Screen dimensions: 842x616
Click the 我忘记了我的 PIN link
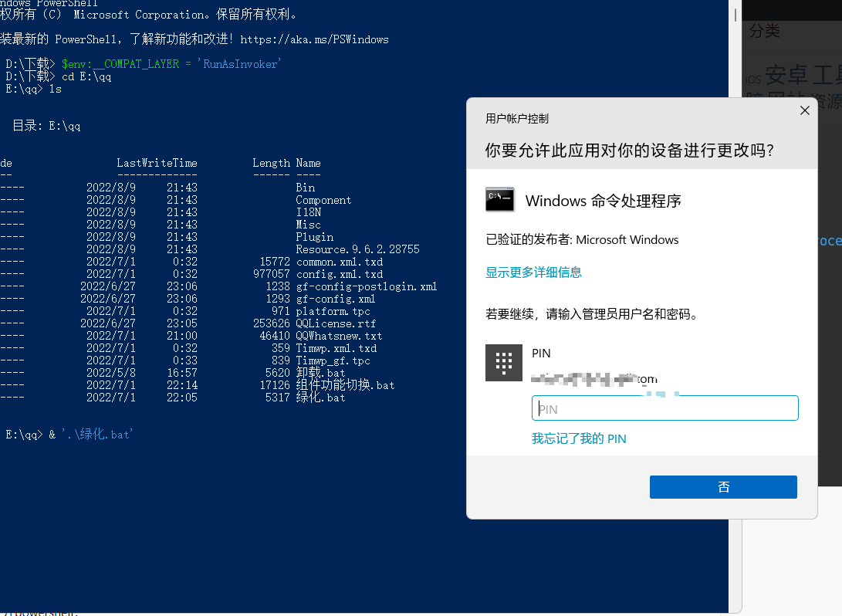click(x=579, y=438)
